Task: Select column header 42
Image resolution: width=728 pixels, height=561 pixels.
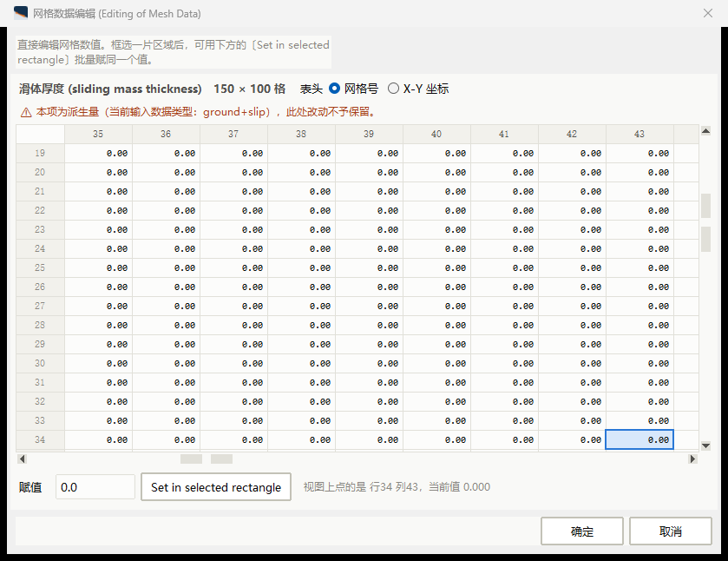Action: (572, 135)
